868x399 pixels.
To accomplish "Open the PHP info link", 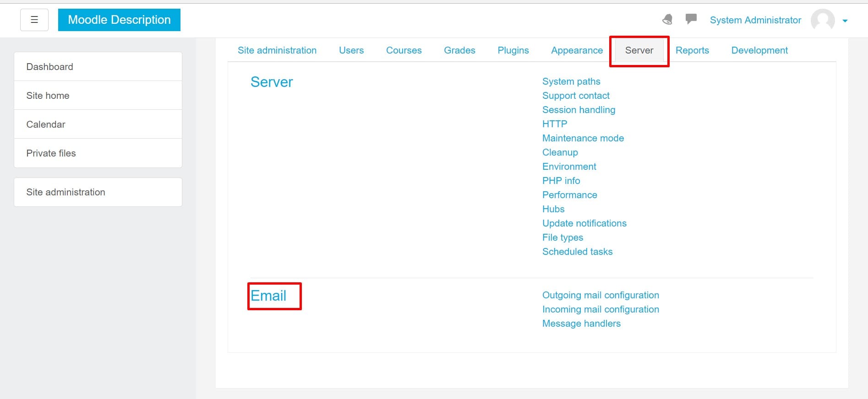I will (x=561, y=181).
